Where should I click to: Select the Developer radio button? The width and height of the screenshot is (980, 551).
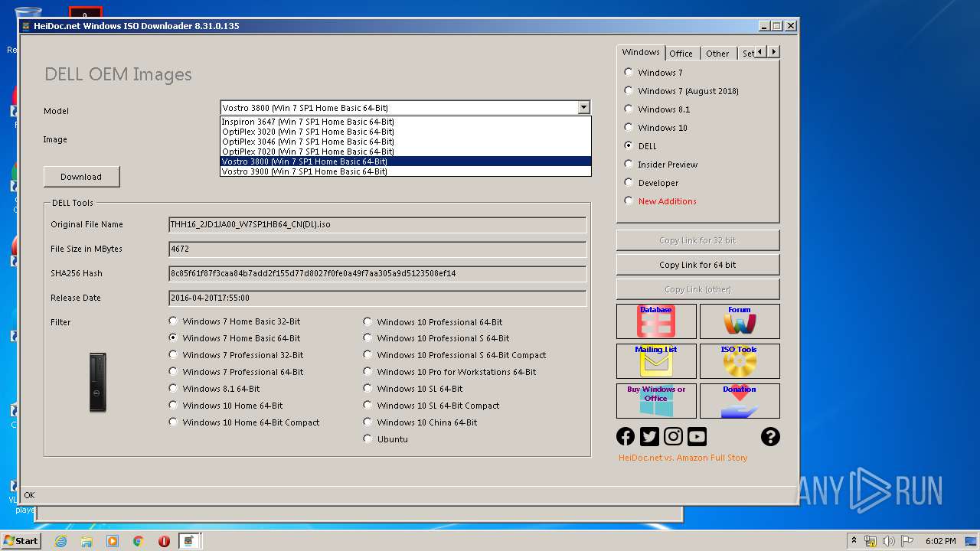pos(629,182)
